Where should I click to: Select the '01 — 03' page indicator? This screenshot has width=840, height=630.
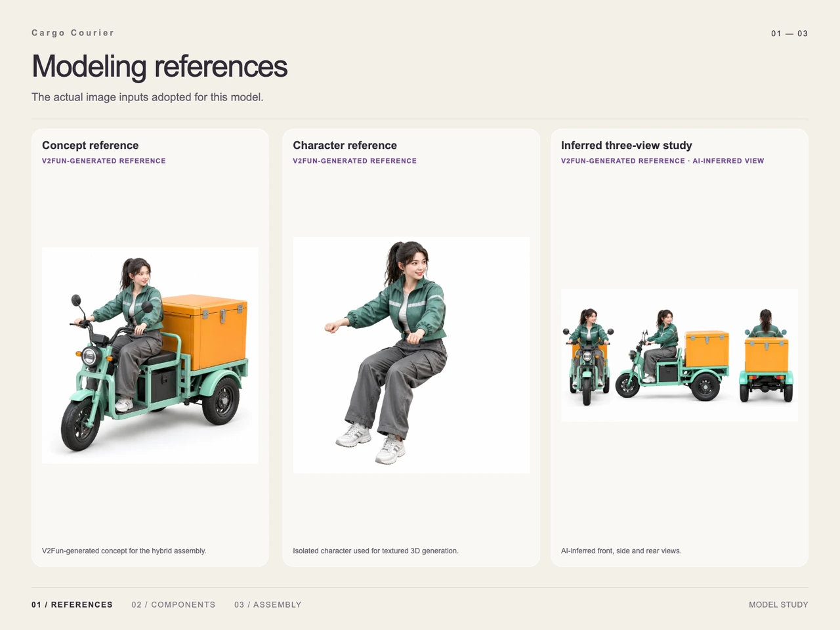[789, 33]
